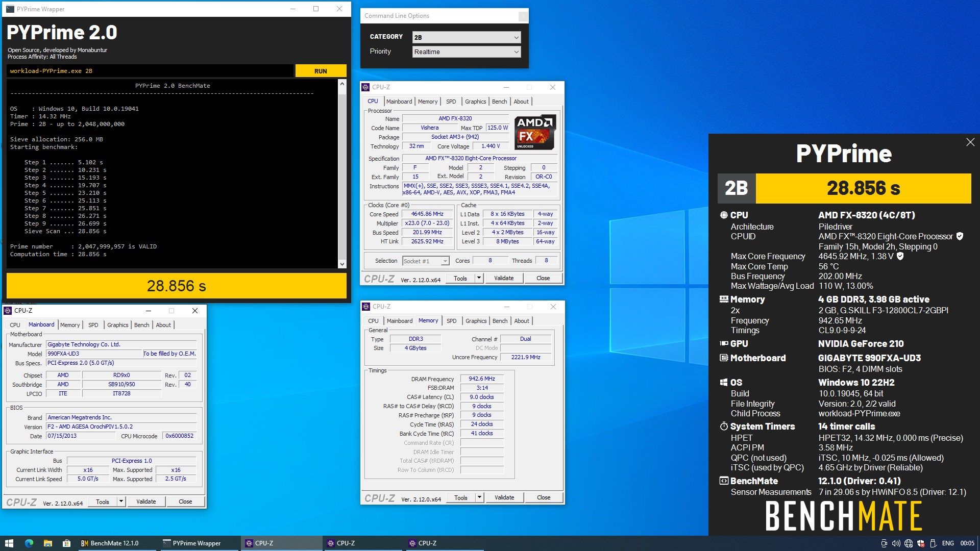Click the safely remove hardware tray icon

pyautogui.click(x=933, y=543)
